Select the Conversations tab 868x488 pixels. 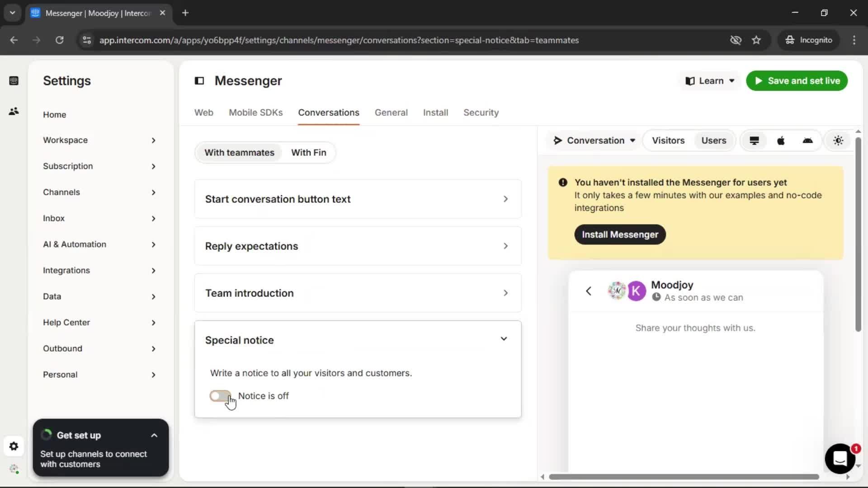point(329,113)
